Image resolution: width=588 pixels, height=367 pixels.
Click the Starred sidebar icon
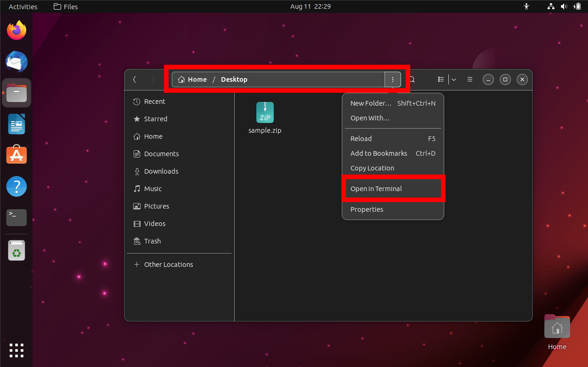136,119
